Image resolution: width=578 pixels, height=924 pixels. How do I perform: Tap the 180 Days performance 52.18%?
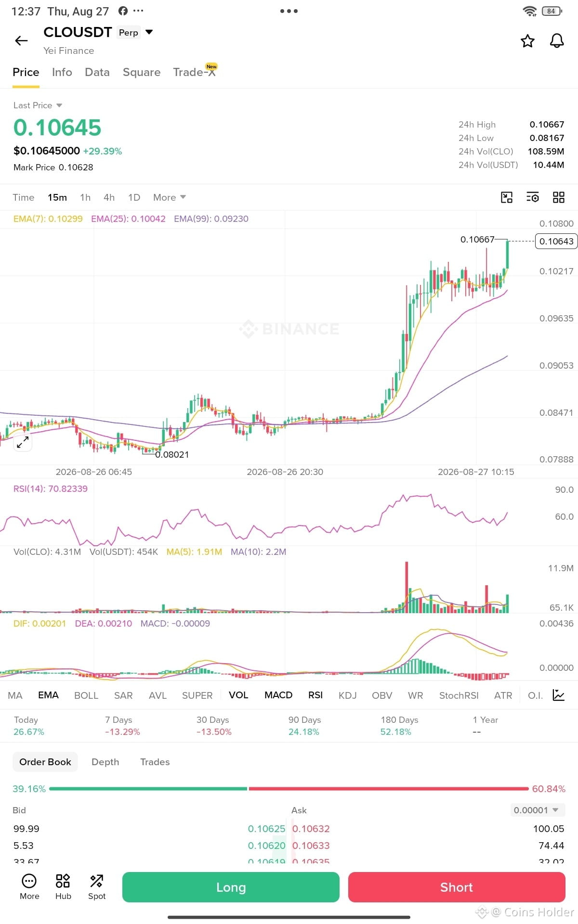pyautogui.click(x=396, y=732)
